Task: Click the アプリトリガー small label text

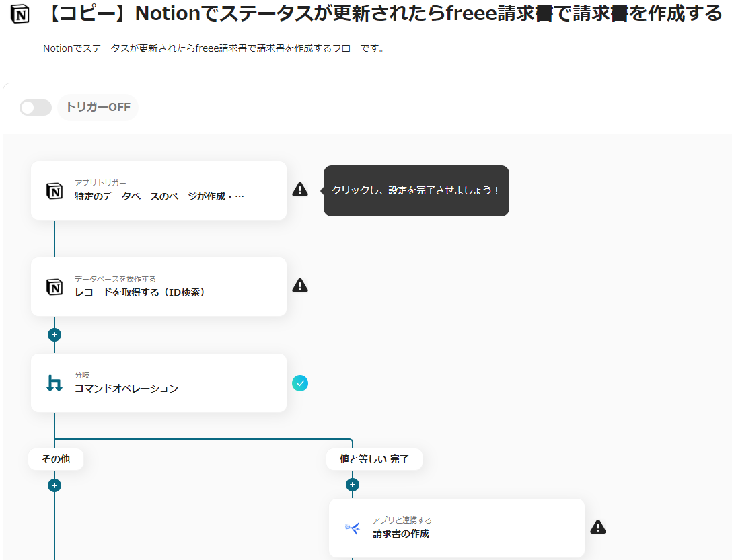Action: [x=100, y=183]
